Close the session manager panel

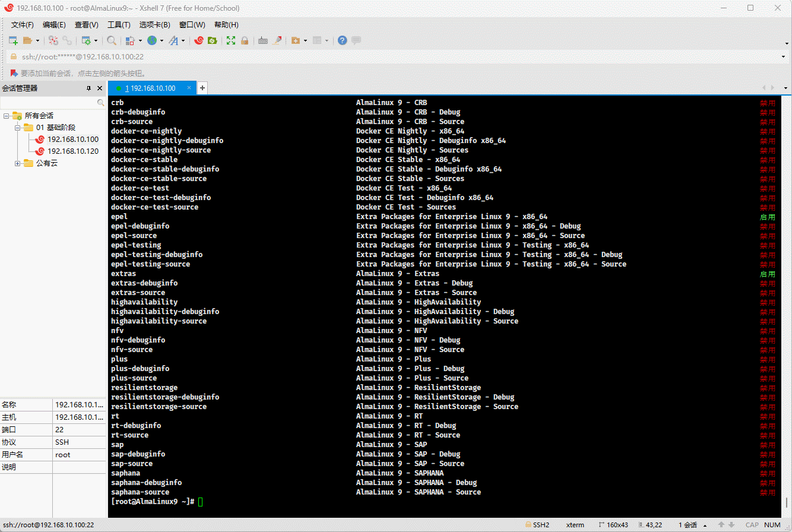coord(100,88)
